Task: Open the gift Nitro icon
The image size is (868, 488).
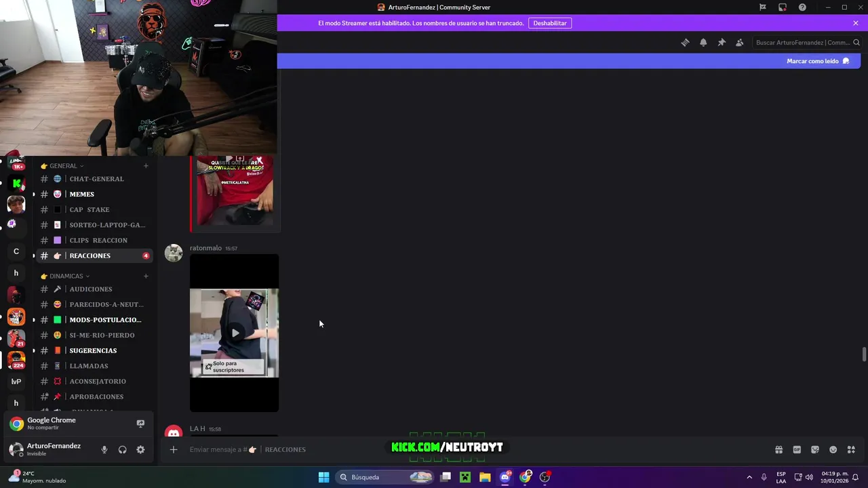Action: pyautogui.click(x=778, y=449)
